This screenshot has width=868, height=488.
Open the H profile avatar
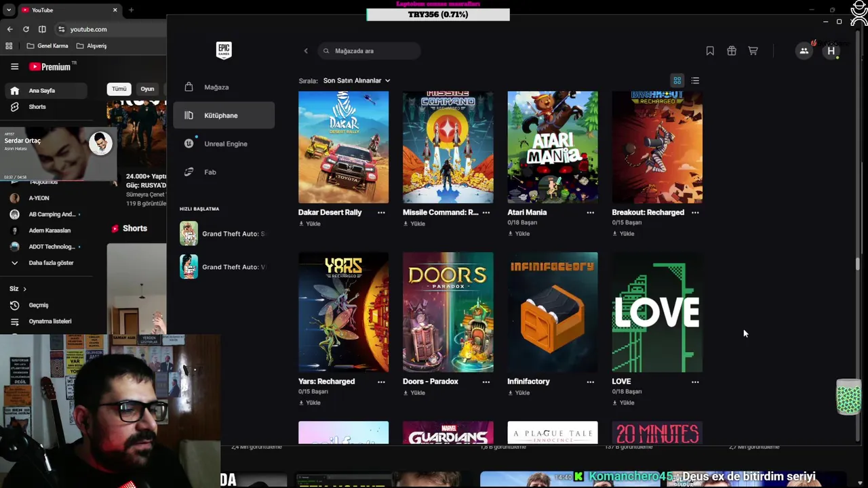click(x=831, y=51)
